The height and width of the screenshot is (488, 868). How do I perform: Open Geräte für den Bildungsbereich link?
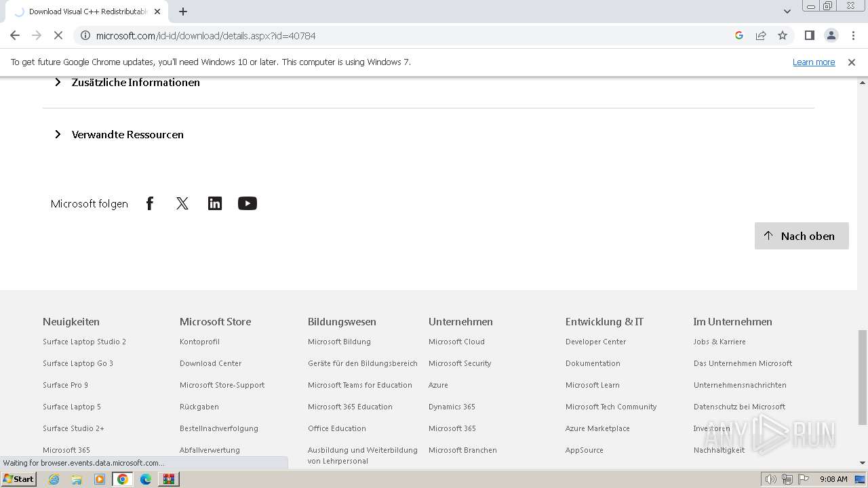point(363,363)
